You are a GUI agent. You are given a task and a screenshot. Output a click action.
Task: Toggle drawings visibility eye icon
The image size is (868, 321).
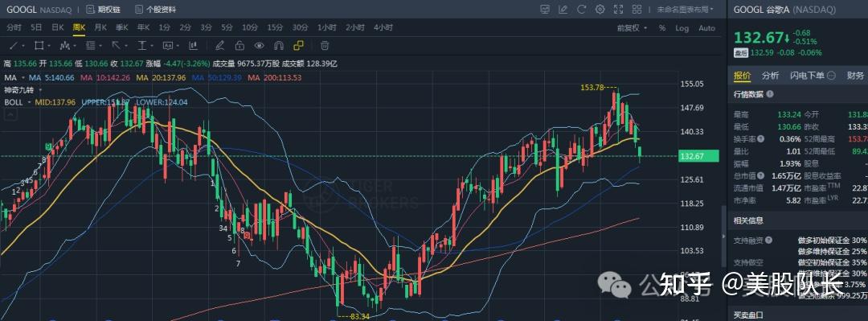click(259, 46)
